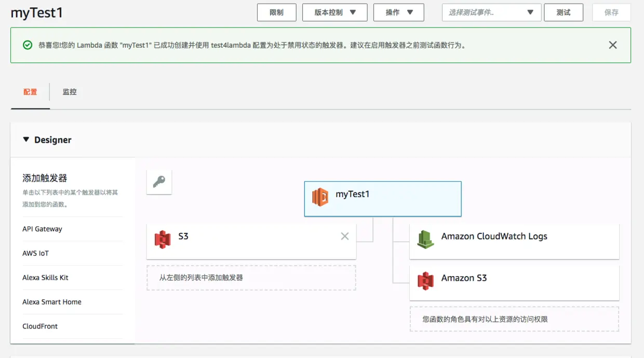
Task: Click the green success checkmark icon
Action: coord(28,45)
